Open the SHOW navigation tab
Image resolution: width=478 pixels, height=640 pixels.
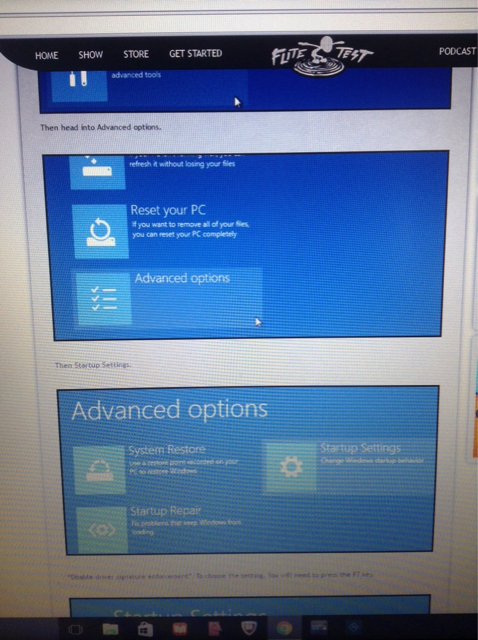(91, 55)
